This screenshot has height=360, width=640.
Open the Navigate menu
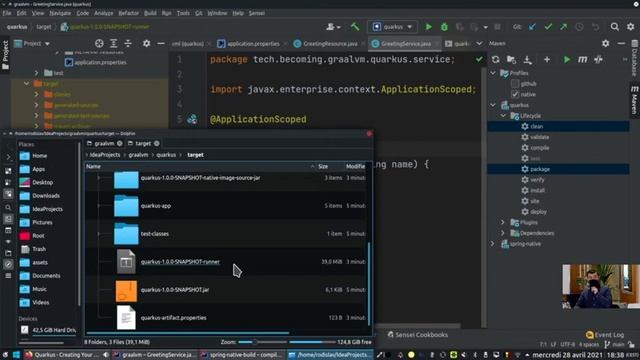point(60,13)
